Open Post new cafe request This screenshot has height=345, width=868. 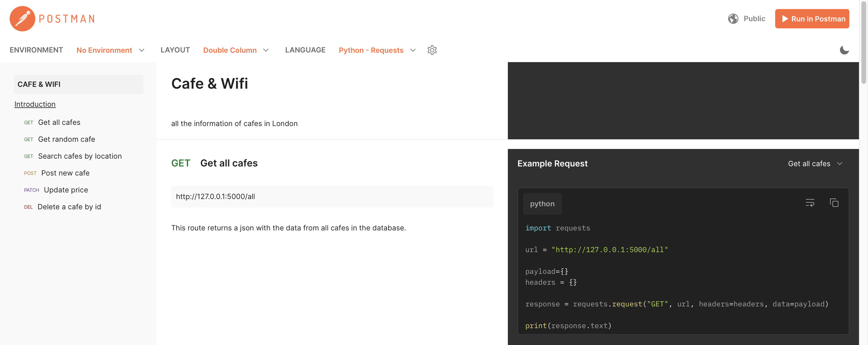click(65, 173)
